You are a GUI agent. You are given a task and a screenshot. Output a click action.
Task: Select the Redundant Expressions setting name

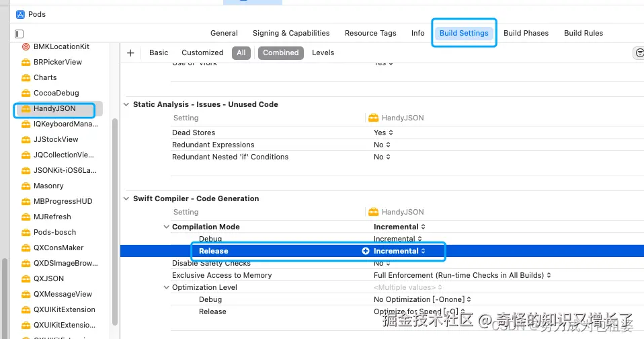point(213,145)
